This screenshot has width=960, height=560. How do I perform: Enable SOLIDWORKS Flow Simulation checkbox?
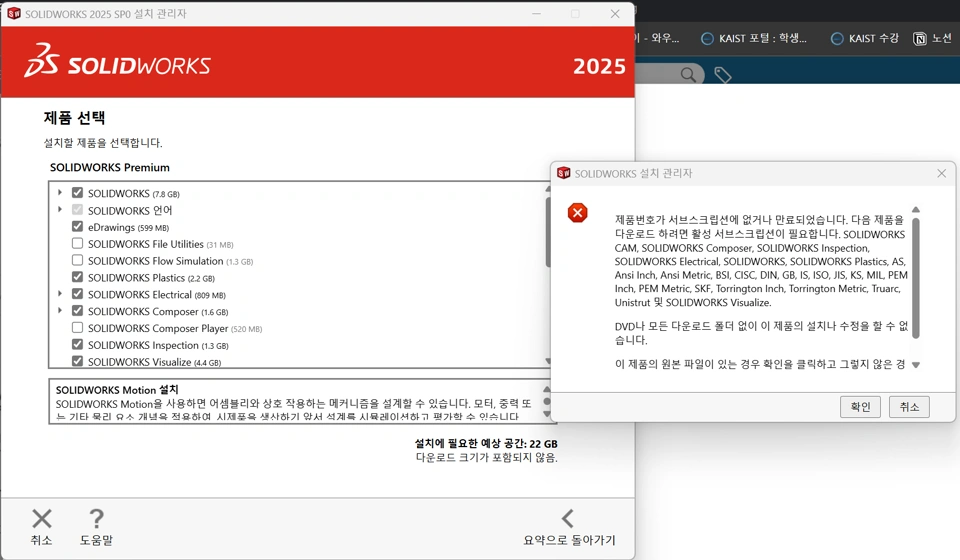tap(77, 259)
